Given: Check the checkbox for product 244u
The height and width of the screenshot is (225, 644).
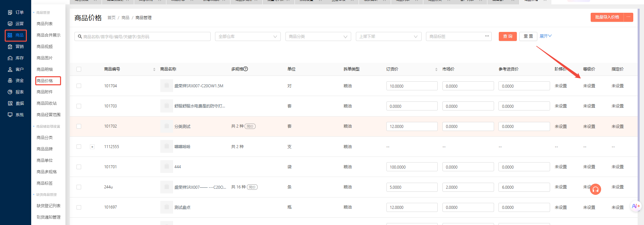Looking at the screenshot, I should 79,187.
